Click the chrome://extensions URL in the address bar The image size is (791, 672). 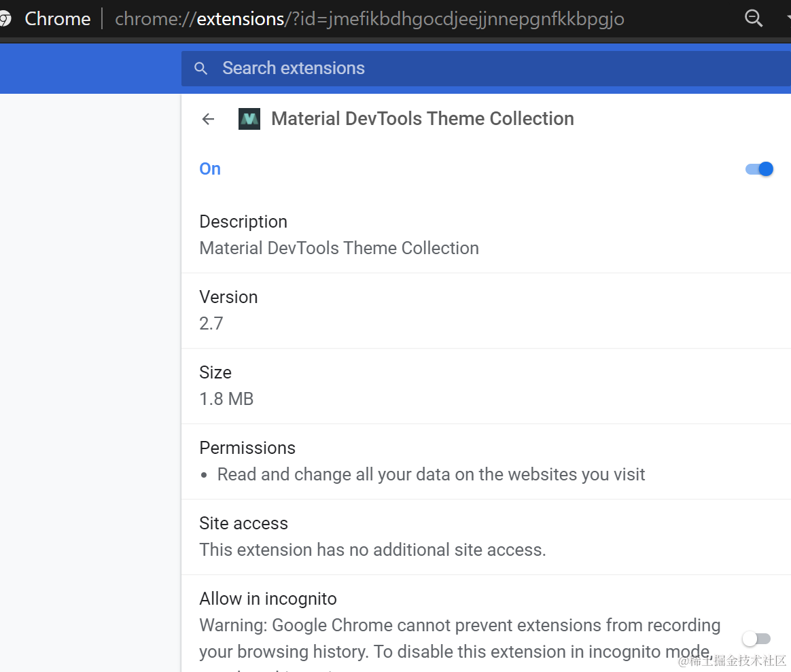369,19
